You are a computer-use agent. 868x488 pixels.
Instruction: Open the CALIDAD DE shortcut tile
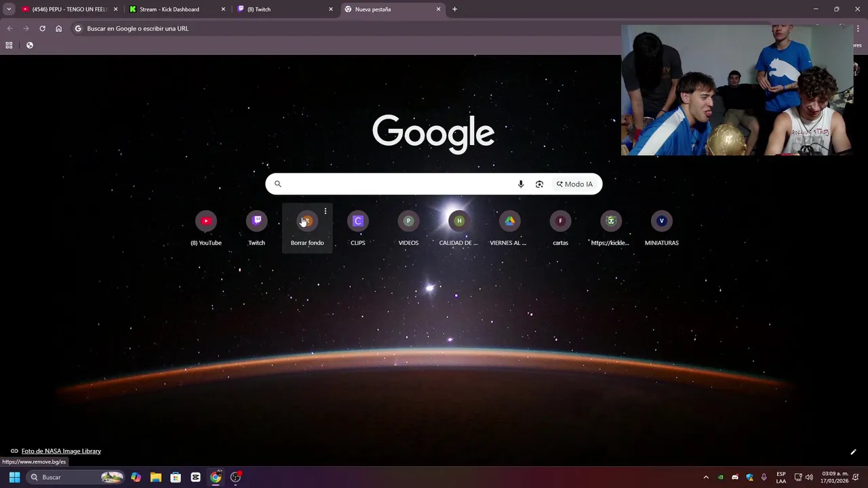tap(459, 228)
